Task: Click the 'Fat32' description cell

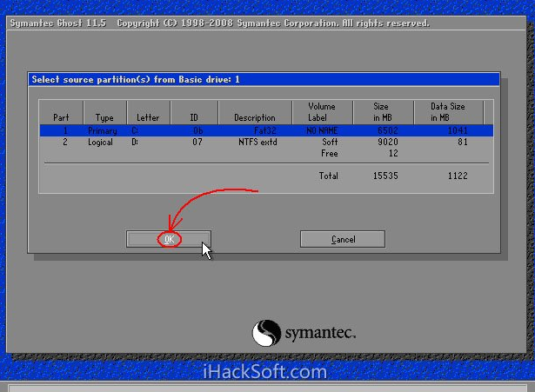Action: [265, 130]
